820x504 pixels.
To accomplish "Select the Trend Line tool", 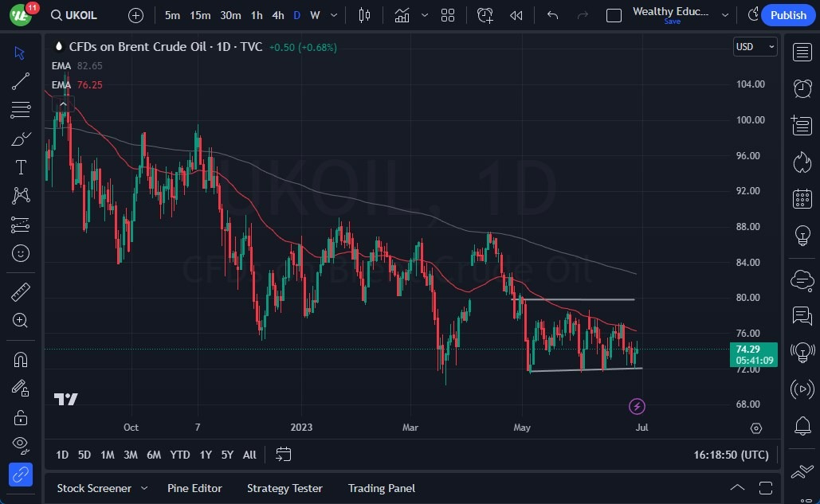I will [x=21, y=80].
